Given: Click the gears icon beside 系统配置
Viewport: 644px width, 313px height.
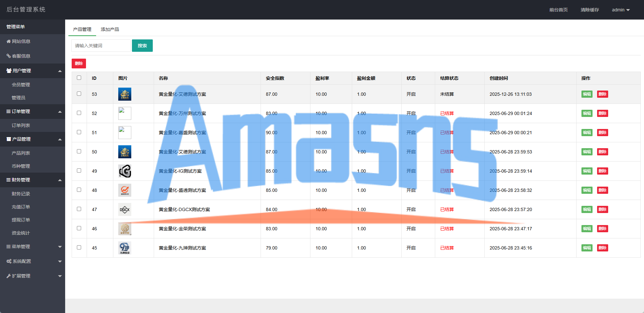Looking at the screenshot, I should pos(9,261).
